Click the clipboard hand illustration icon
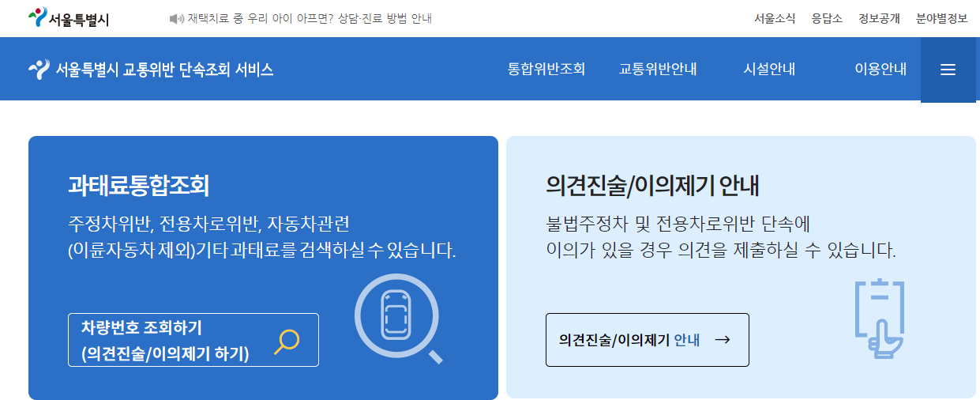 880,319
